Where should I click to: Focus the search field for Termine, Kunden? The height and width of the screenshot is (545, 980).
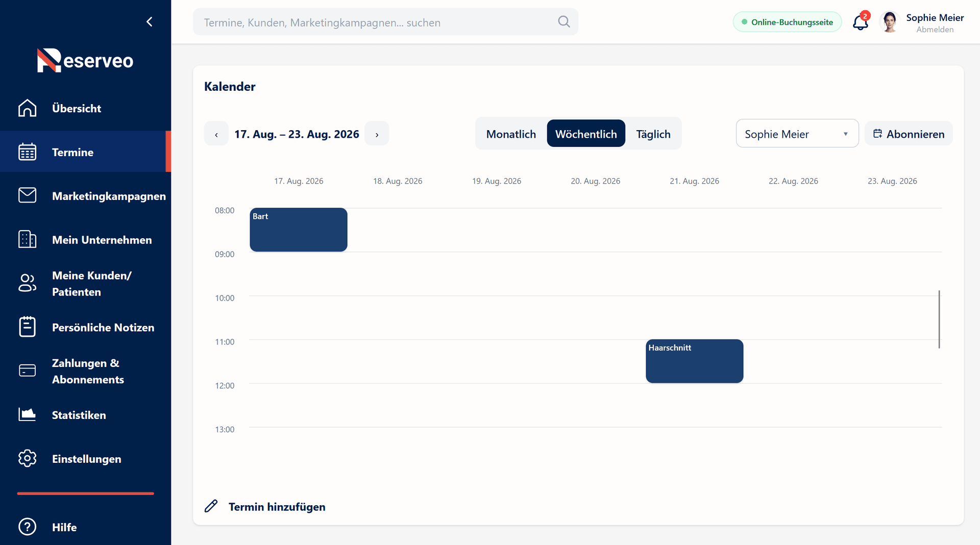(x=385, y=22)
